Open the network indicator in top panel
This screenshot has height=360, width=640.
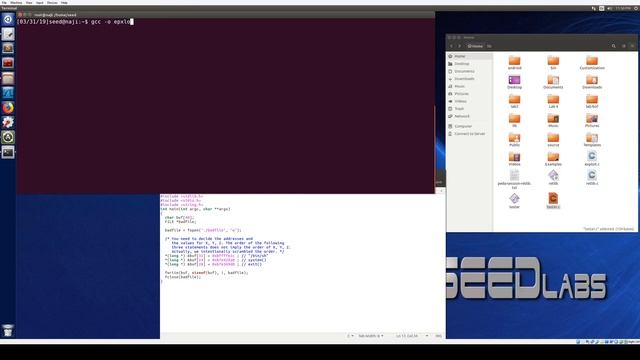pos(593,8)
